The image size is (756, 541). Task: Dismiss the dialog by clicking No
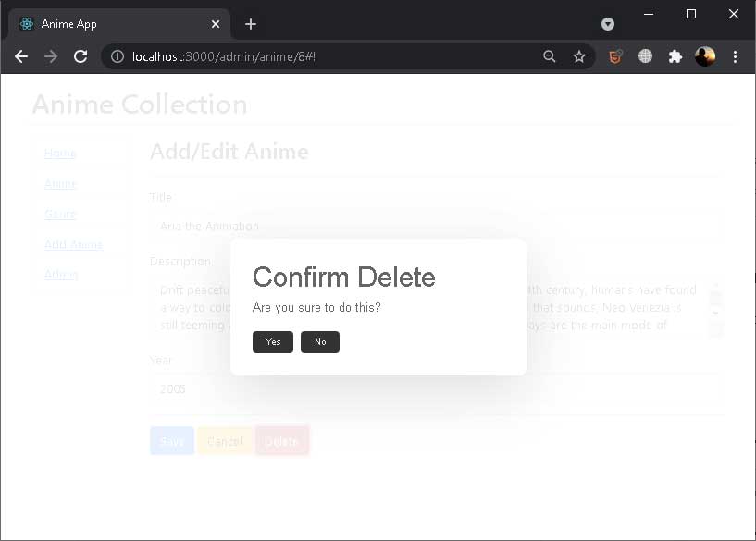click(x=319, y=342)
